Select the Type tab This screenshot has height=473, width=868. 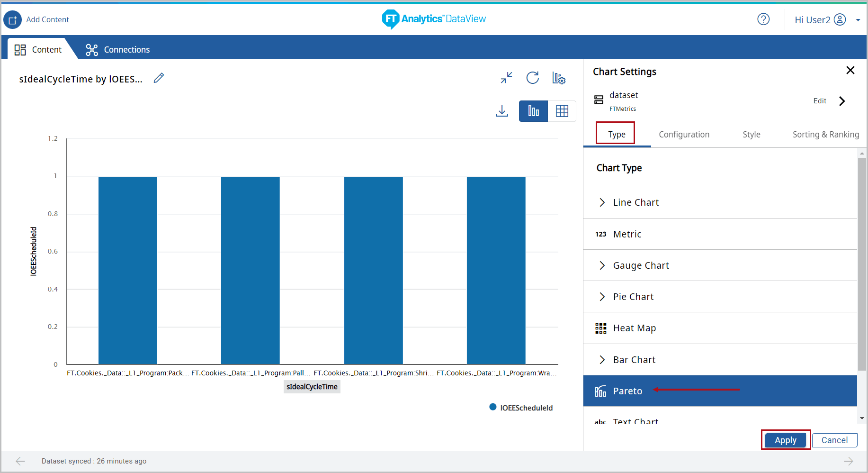coord(617,135)
